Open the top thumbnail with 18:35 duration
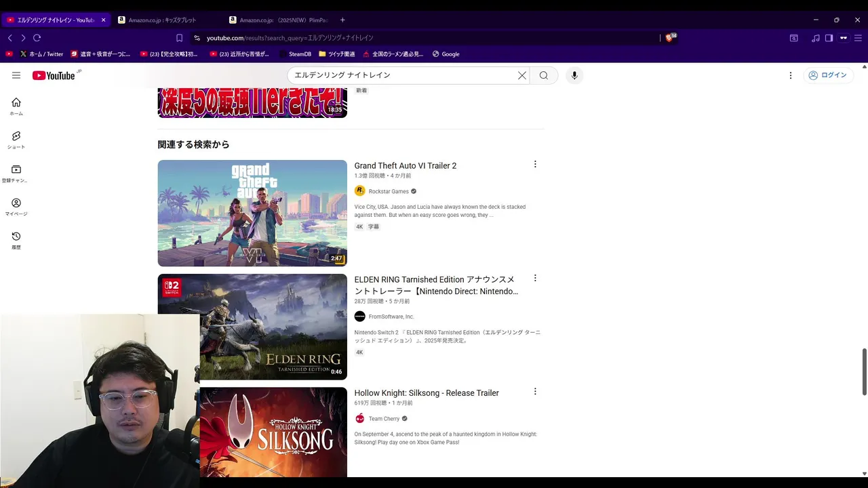The width and height of the screenshot is (868, 488). click(252, 102)
